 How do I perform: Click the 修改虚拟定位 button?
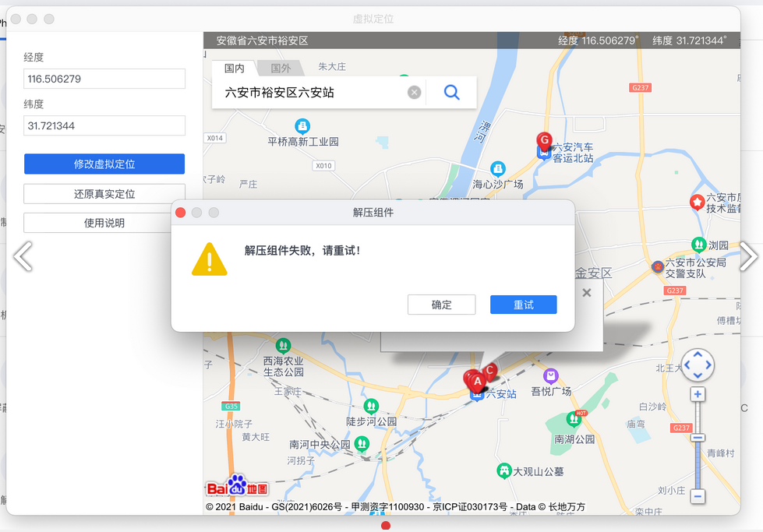[104, 164]
